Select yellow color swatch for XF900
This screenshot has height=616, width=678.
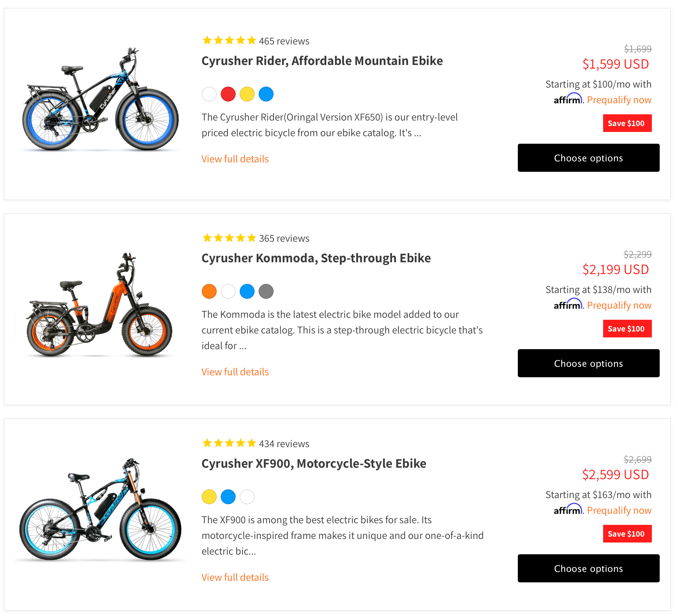pyautogui.click(x=209, y=497)
